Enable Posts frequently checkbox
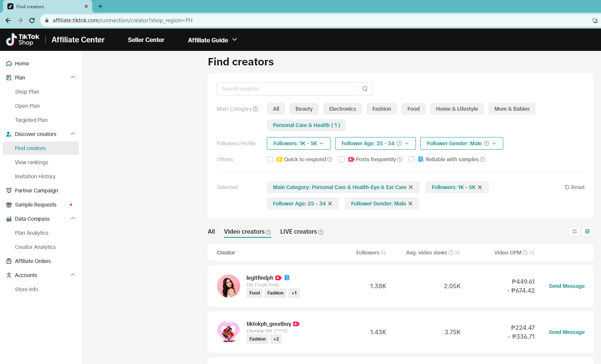Image resolution: width=601 pixels, height=364 pixels. (342, 159)
